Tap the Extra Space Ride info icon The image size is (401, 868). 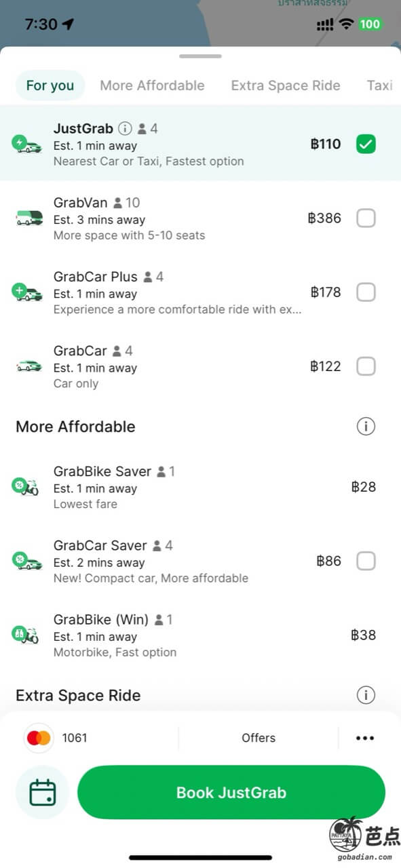[x=366, y=695]
